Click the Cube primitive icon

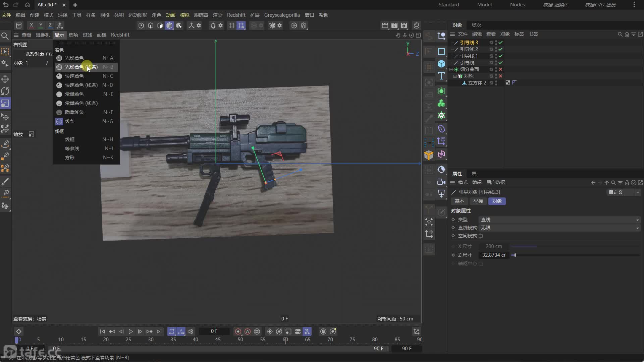tap(441, 64)
